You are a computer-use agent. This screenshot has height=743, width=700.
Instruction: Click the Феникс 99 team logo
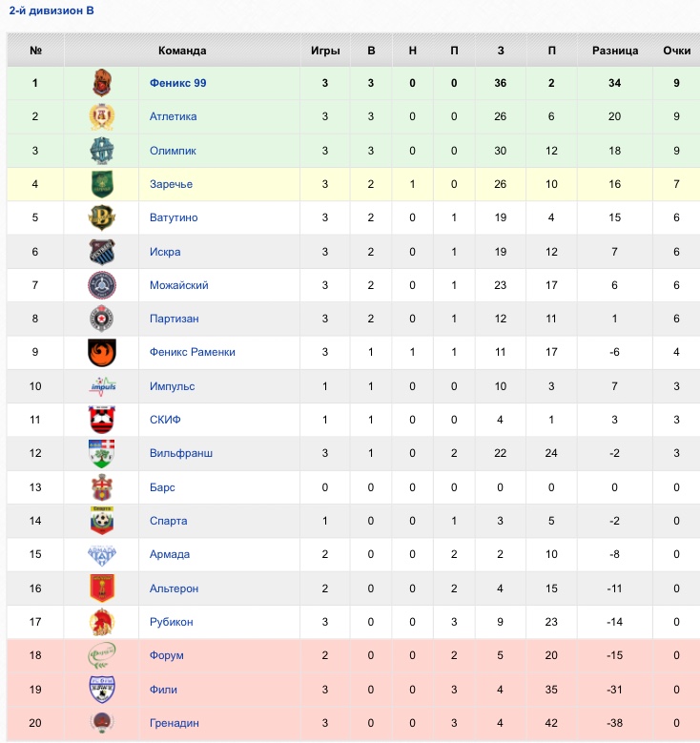[x=101, y=83]
